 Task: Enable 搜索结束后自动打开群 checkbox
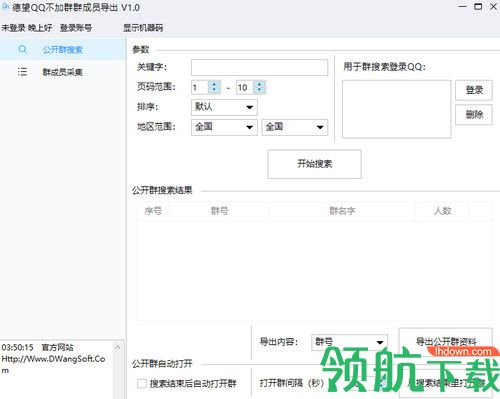tap(142, 384)
